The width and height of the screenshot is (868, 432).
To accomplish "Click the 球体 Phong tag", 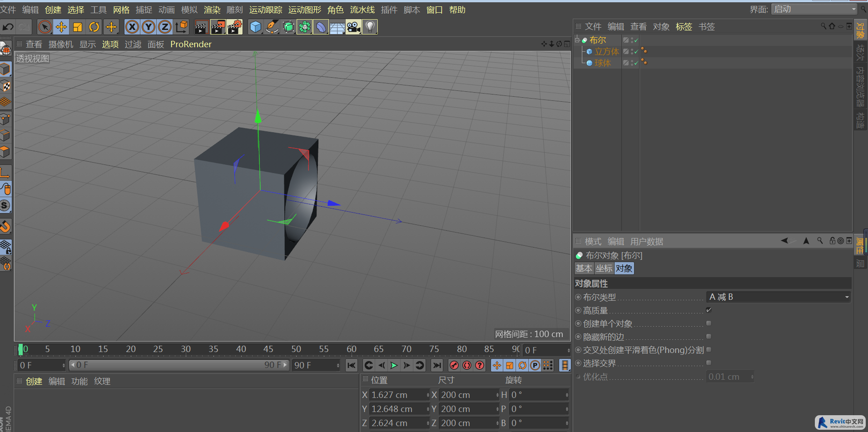I will point(644,62).
